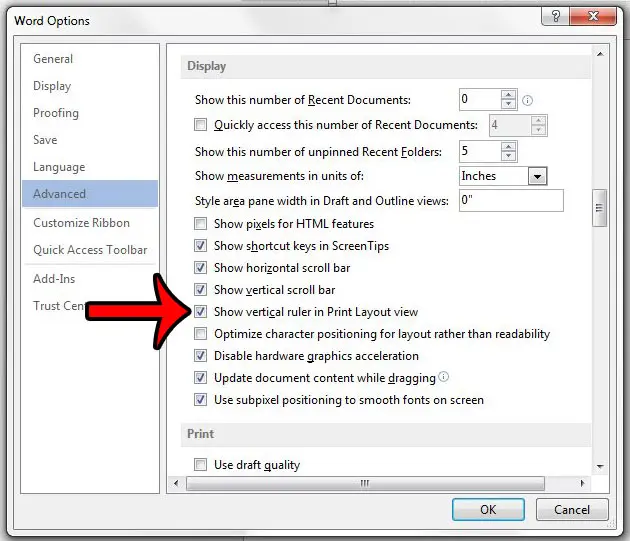
Task: Toggle Use subpixel positioning to smooth fonts
Action: [x=200, y=400]
